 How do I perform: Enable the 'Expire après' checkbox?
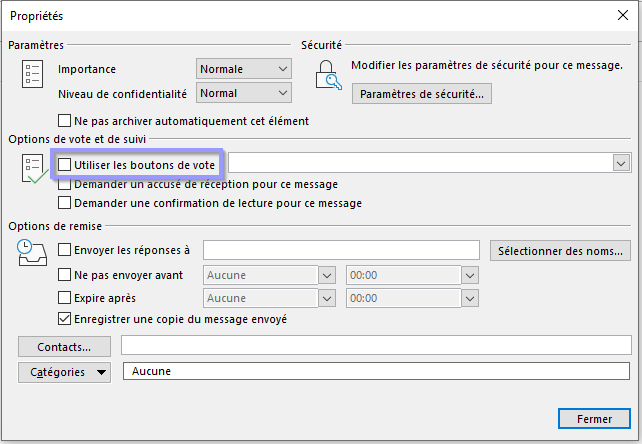pos(64,297)
